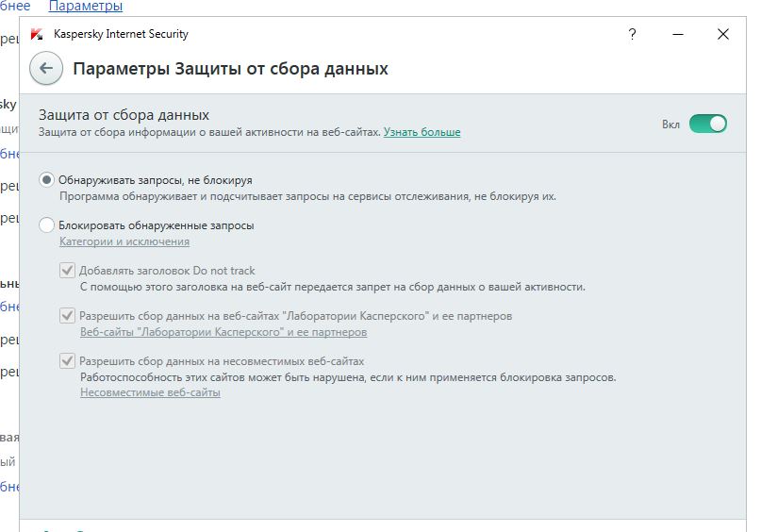Minimize the Kaspersky Internet Security window
The height and width of the screenshot is (532, 761).
pyautogui.click(x=678, y=34)
